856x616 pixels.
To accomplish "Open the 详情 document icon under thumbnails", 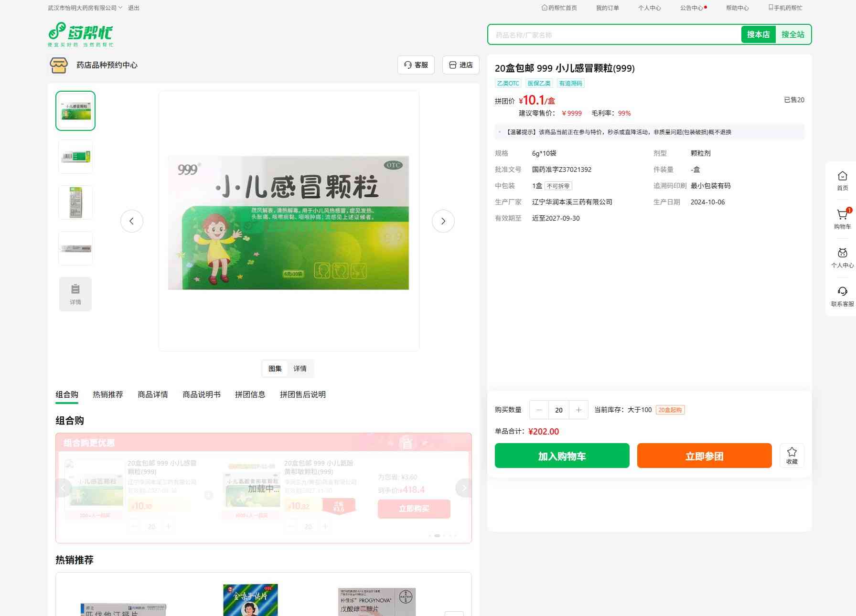I will 75,294.
